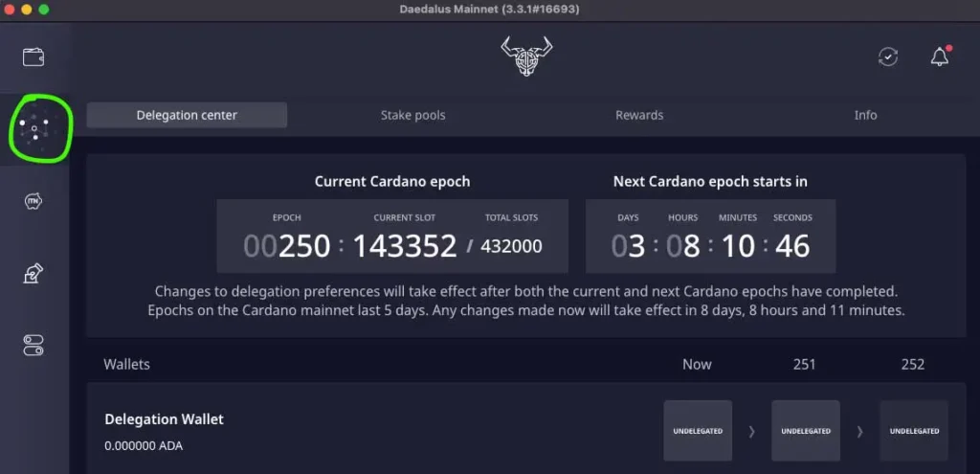Open the Rewards tab
980x474 pixels.
pyautogui.click(x=639, y=115)
